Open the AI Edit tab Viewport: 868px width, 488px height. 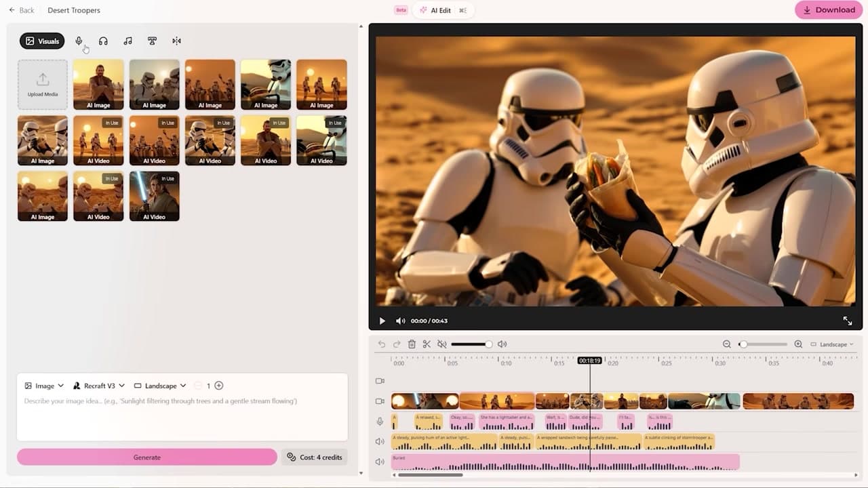coord(443,10)
